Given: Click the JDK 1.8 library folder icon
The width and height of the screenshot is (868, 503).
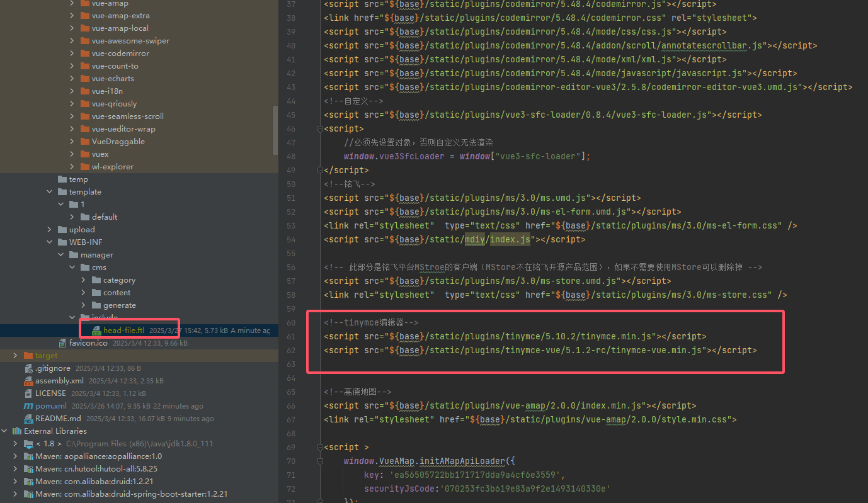Looking at the screenshot, I should pos(28,444).
